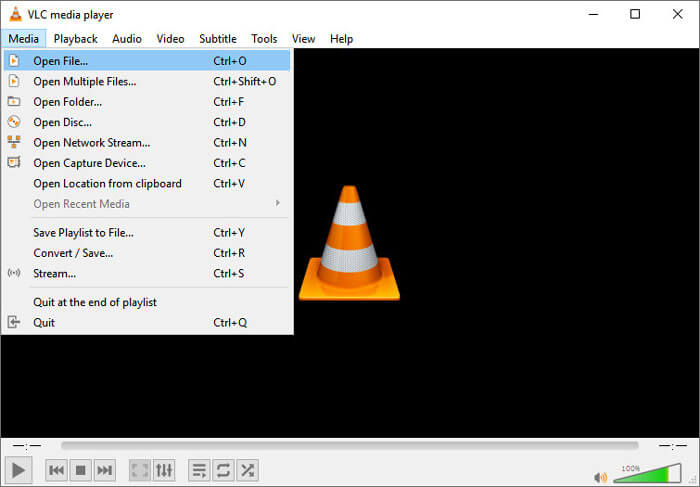The width and height of the screenshot is (700, 487).
Task: Toggle loop repeat mode
Action: [223, 469]
